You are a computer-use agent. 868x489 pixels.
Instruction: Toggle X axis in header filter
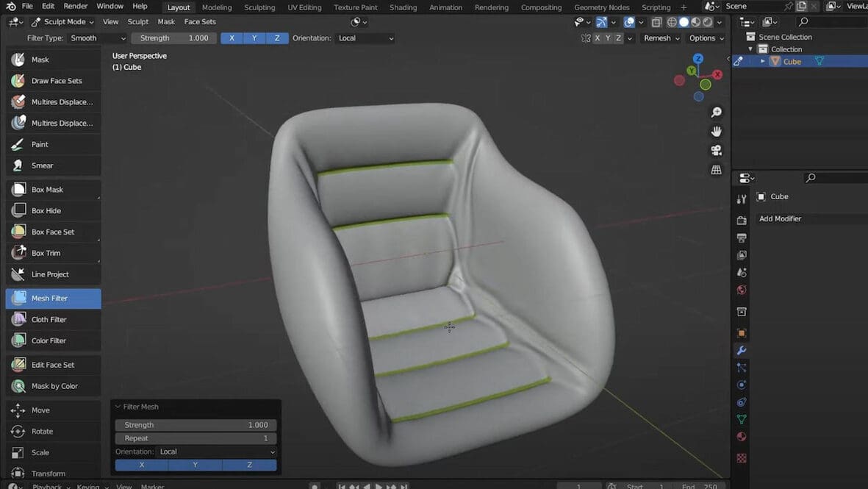tap(232, 38)
